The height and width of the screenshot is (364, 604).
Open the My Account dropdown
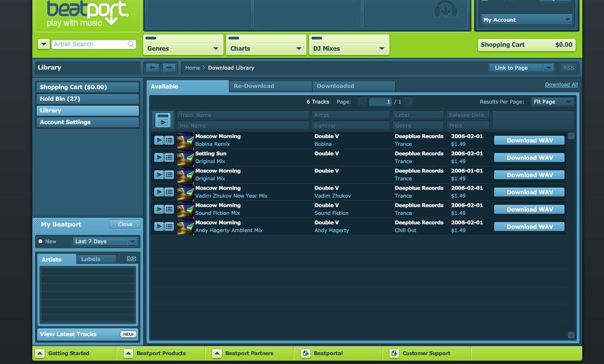click(527, 19)
